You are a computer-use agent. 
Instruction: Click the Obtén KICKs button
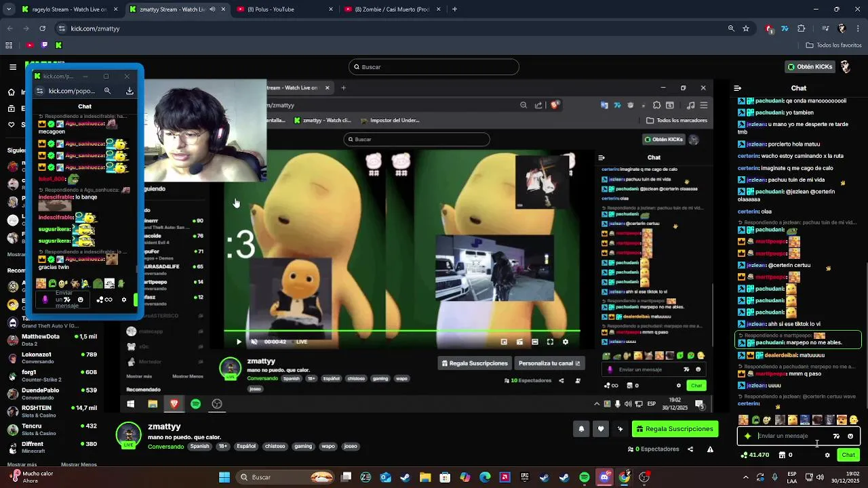(x=810, y=66)
